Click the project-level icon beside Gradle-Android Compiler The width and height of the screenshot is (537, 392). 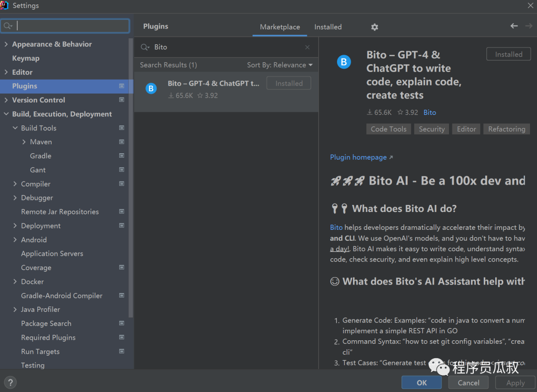tap(122, 295)
